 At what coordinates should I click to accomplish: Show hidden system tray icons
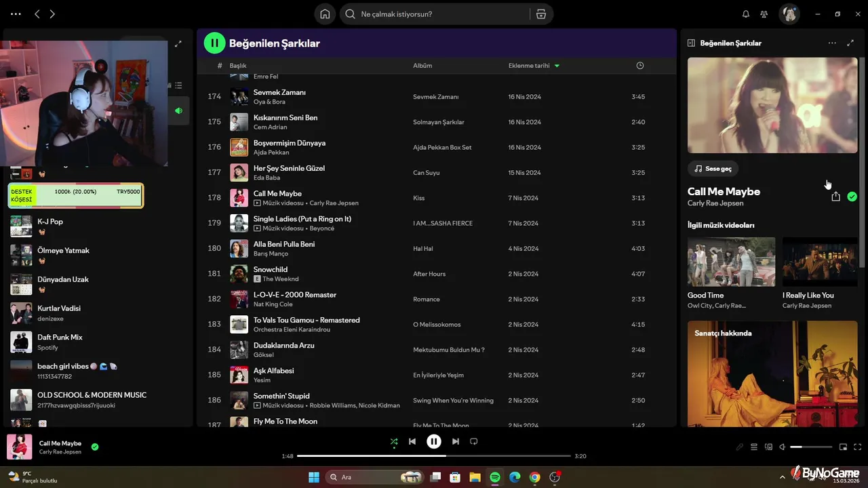[784, 477]
